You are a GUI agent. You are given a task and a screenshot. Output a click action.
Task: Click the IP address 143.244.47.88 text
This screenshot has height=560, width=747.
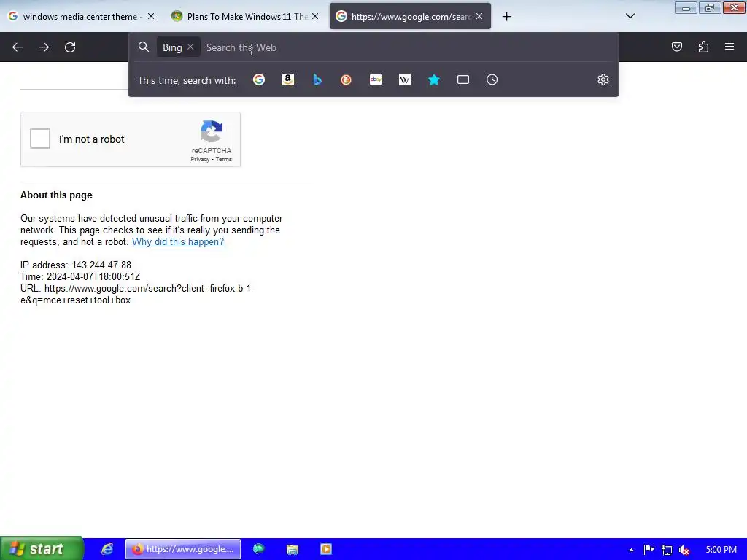[x=76, y=265]
